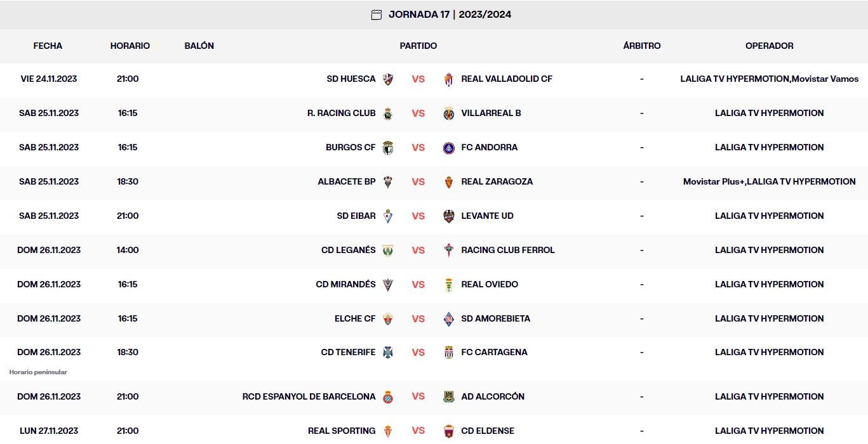
Task: Click the Burgos CF club badge
Action: coord(389,147)
